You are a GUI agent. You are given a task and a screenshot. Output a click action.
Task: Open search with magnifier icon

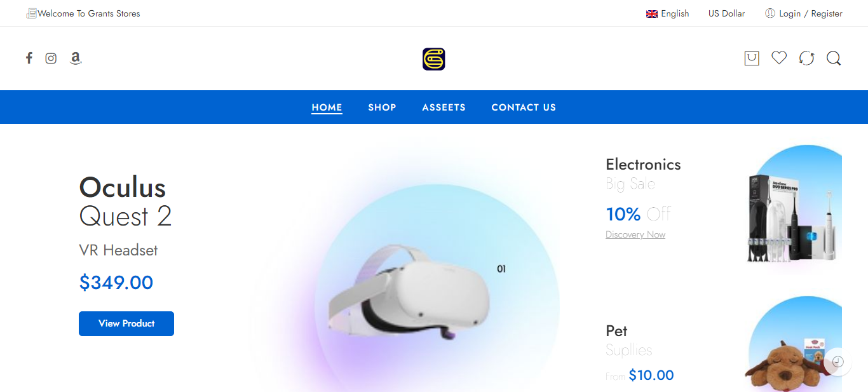click(834, 58)
